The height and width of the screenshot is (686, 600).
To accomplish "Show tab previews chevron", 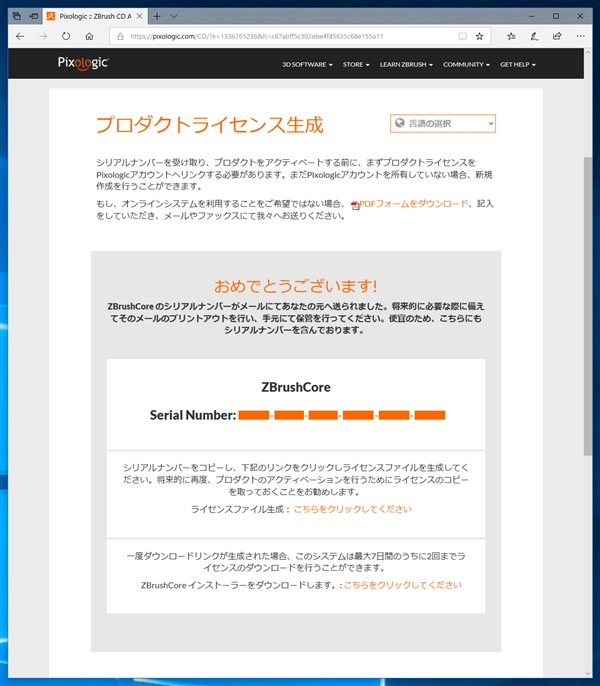I will [174, 16].
